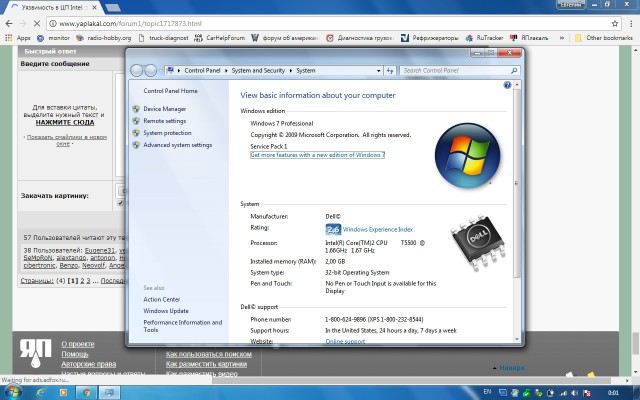The width and height of the screenshot is (640, 400).
Task: Click the EN language indicator in tray
Action: click(x=487, y=392)
